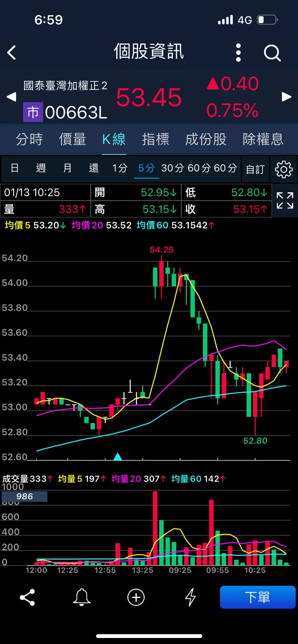Open the 成份股 tab
298x644 pixels.
(x=206, y=139)
